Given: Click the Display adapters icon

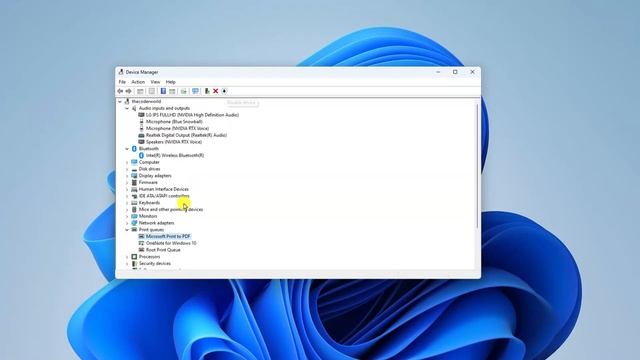Looking at the screenshot, I should click(134, 176).
